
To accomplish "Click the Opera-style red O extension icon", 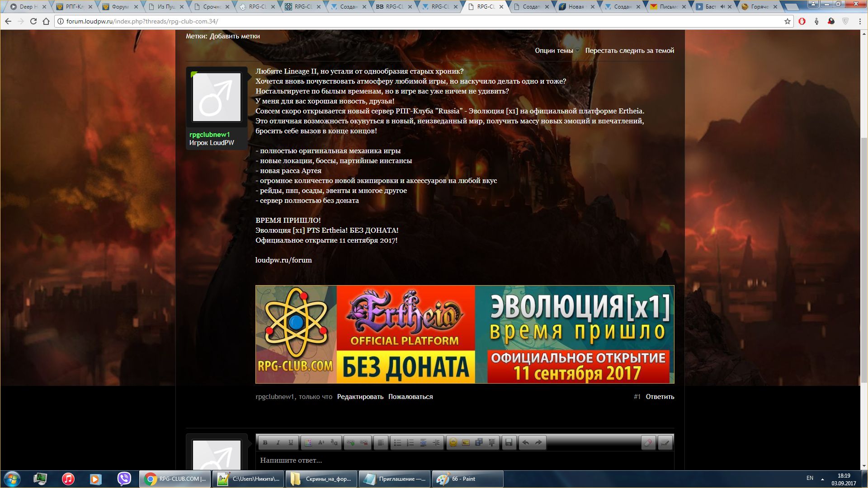I will pyautogui.click(x=802, y=21).
